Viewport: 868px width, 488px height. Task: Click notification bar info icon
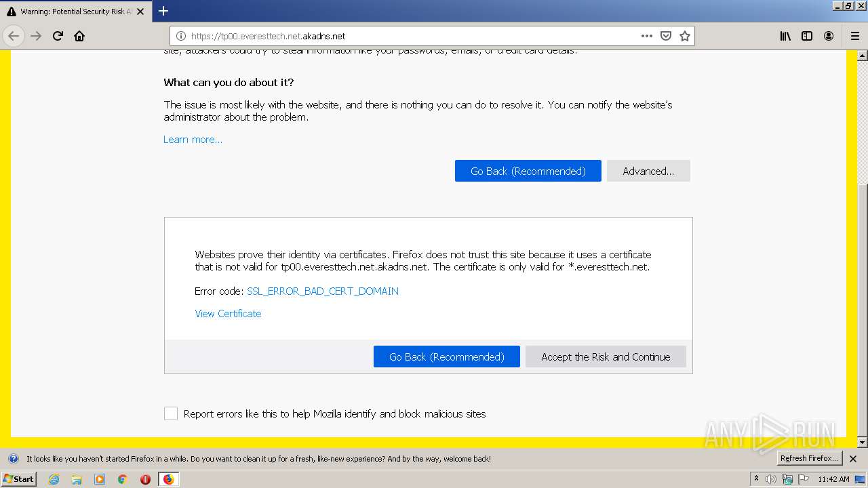14,459
